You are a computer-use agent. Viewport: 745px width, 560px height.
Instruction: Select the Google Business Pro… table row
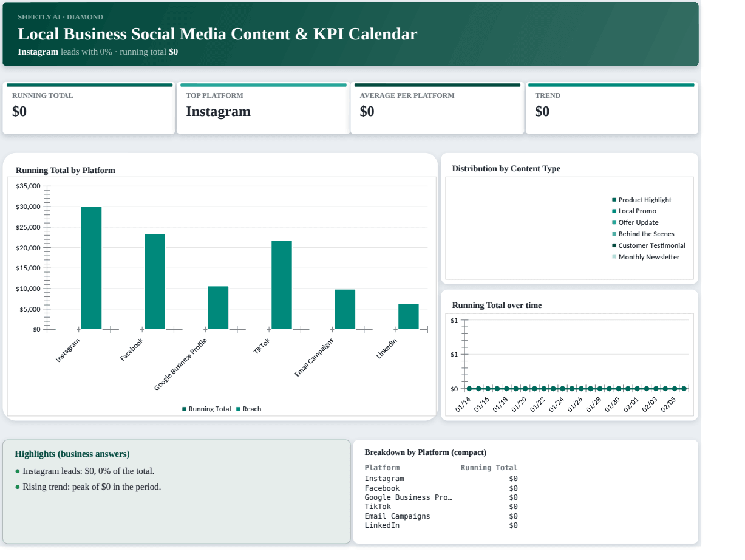441,497
